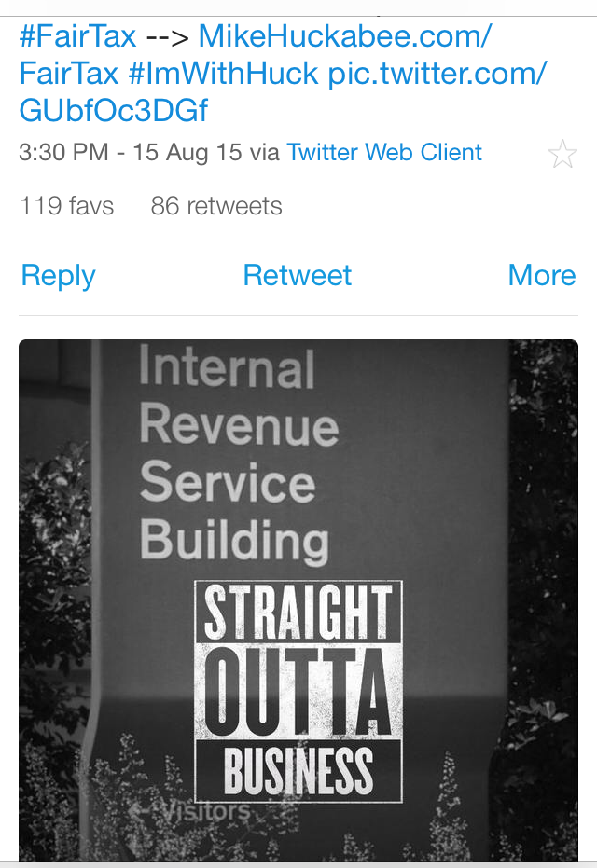The width and height of the screenshot is (597, 868).
Task: Retweet this tweet
Action: point(298,276)
